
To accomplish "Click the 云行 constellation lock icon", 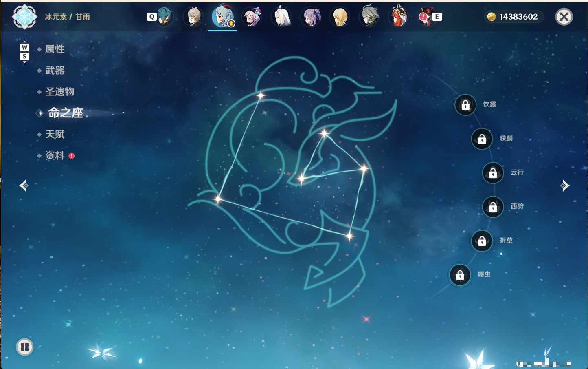I will (x=493, y=173).
